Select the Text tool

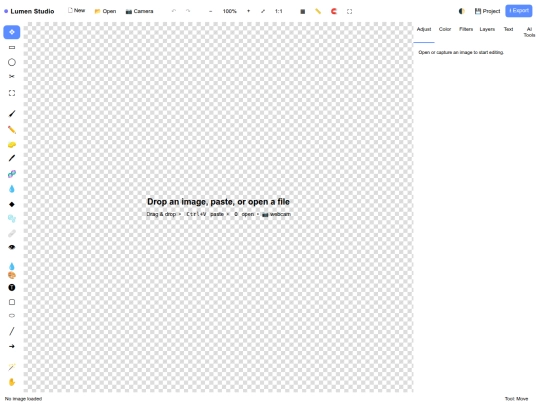click(12, 288)
